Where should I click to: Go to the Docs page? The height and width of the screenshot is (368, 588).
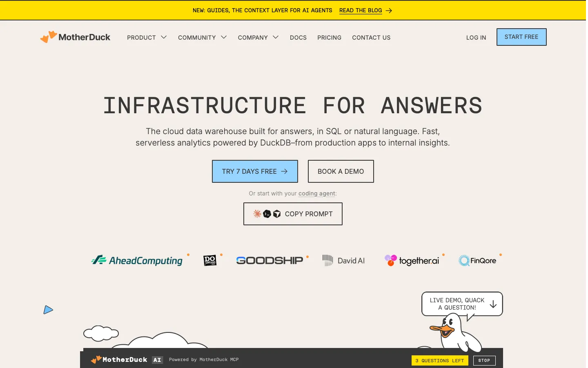298,38
